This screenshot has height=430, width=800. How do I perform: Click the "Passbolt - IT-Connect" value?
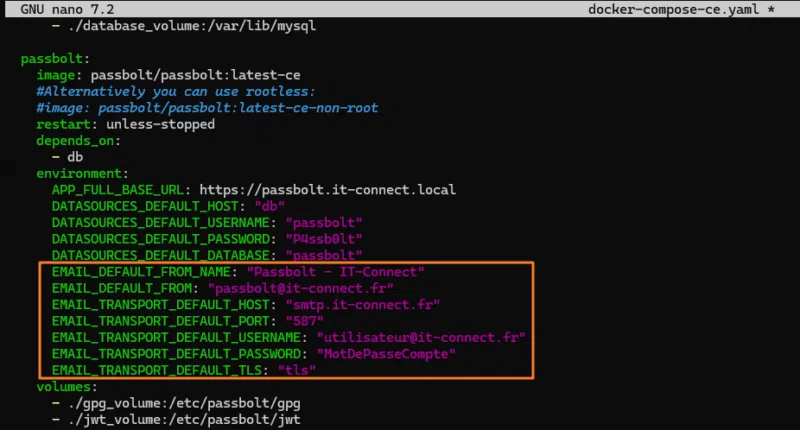click(x=336, y=272)
